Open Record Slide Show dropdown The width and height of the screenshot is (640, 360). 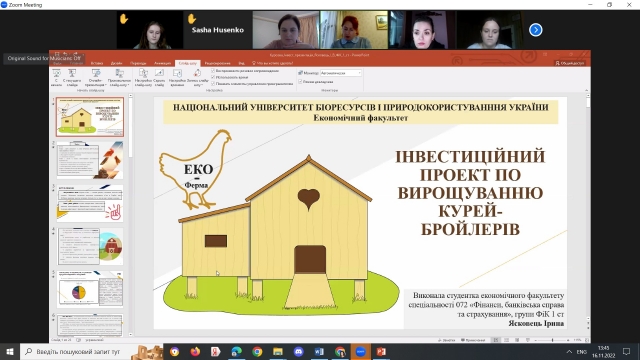(x=198, y=77)
